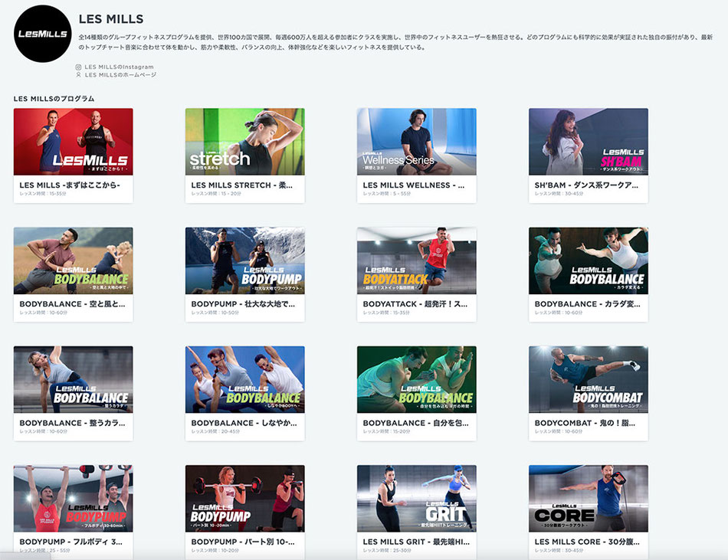This screenshot has width=728, height=560.
Task: Select the title "BODYCOMBAT - 鬼の！脂..."
Action: tap(585, 423)
